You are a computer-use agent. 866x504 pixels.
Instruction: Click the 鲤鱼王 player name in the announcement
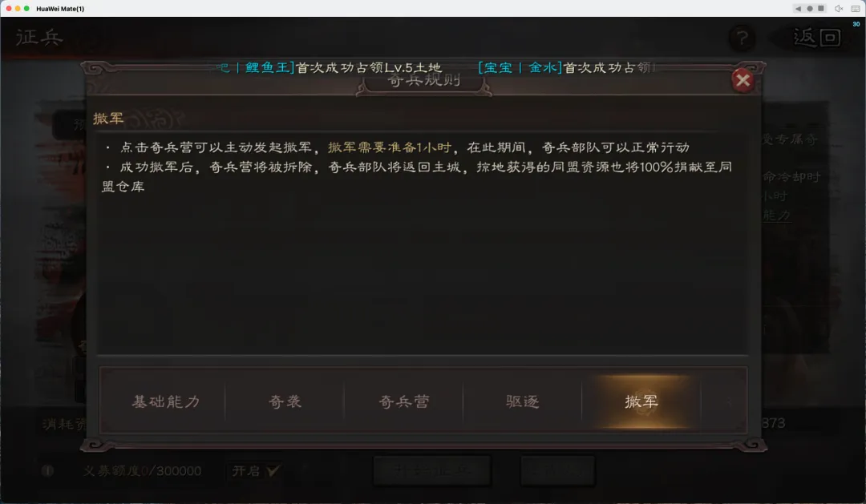point(269,67)
